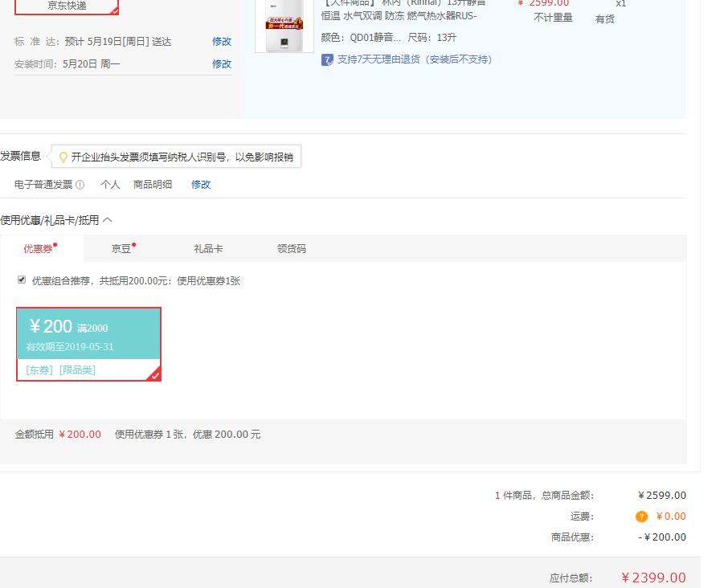Screen dimensions: 724x588
Task: Click the product title 林内 燃气热水器
Action: [x=403, y=10]
